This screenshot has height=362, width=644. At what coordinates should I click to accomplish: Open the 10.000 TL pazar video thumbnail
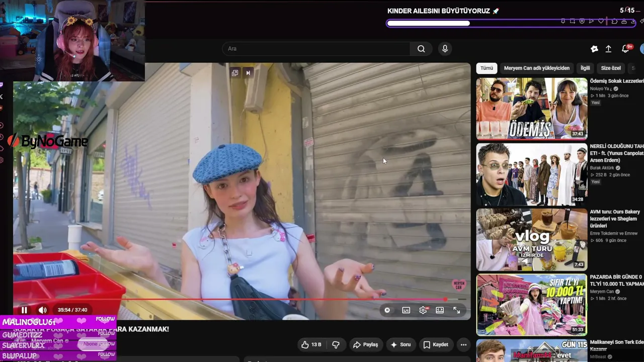tap(532, 305)
